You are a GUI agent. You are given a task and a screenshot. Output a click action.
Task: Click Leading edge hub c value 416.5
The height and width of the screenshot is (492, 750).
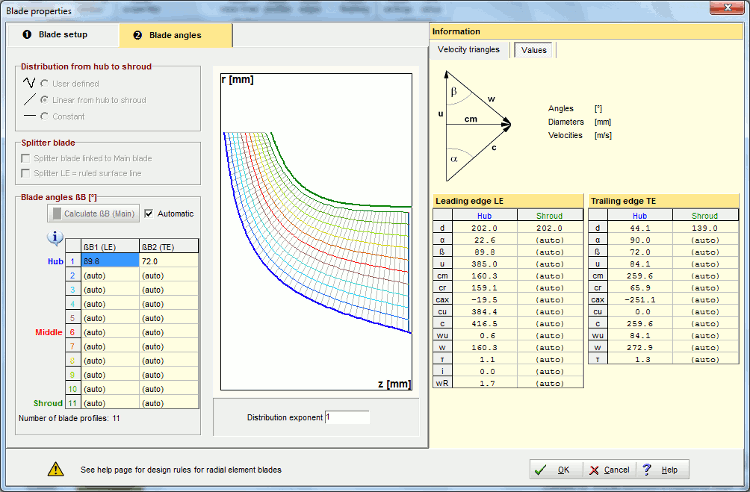click(x=484, y=324)
